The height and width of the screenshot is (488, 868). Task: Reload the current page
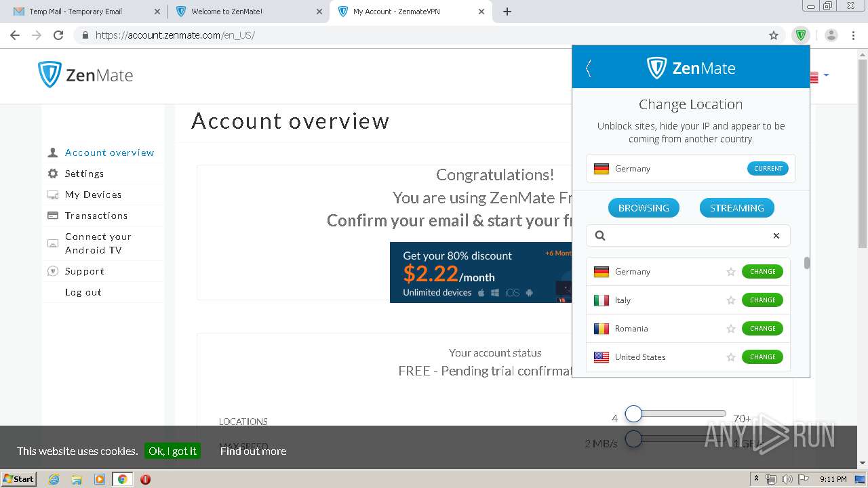[58, 35]
